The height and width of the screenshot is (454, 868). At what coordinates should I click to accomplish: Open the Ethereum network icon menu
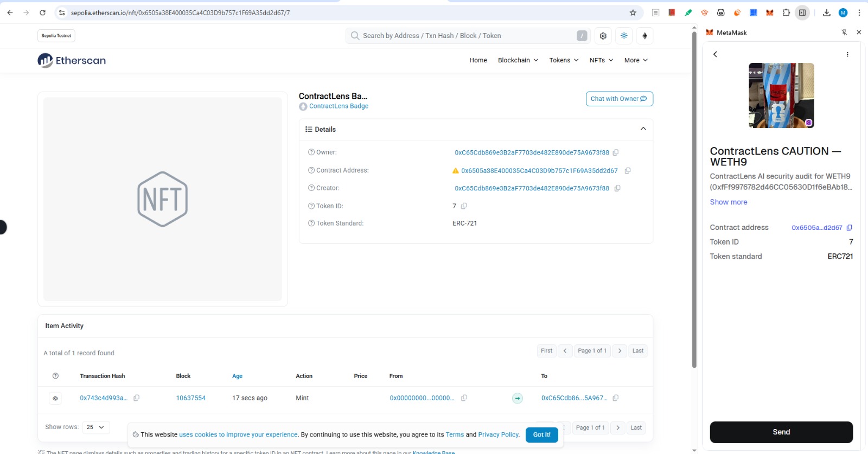[x=644, y=36]
